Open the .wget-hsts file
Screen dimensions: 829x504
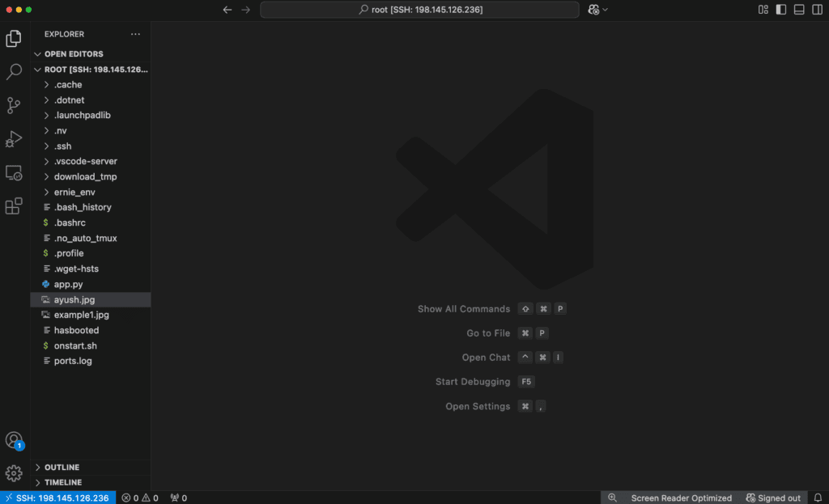pyautogui.click(x=91, y=269)
